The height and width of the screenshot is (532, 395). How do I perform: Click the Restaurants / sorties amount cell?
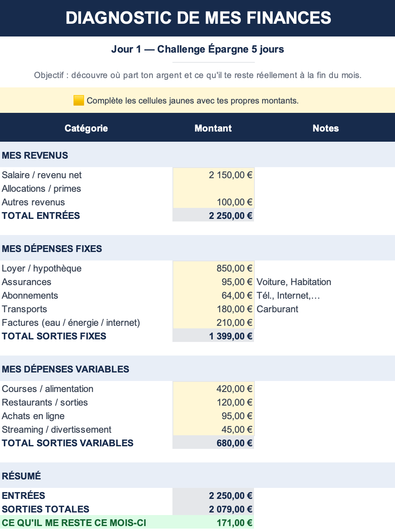(213, 402)
